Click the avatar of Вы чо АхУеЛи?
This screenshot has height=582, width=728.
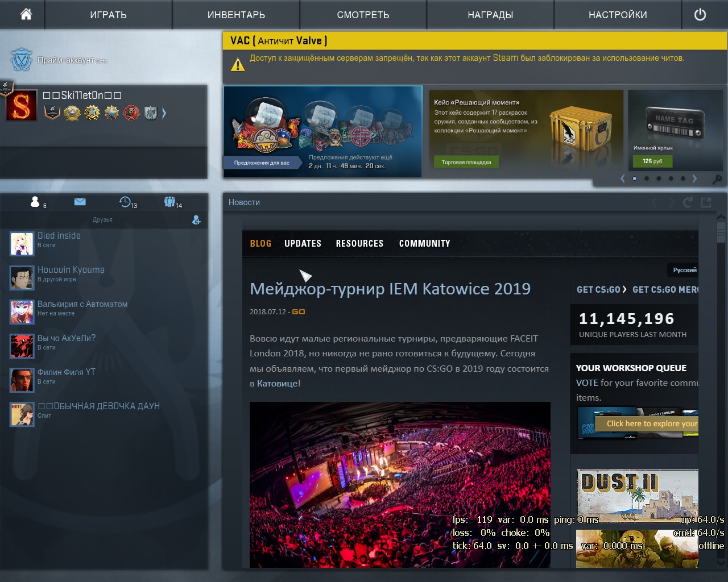[x=22, y=346]
